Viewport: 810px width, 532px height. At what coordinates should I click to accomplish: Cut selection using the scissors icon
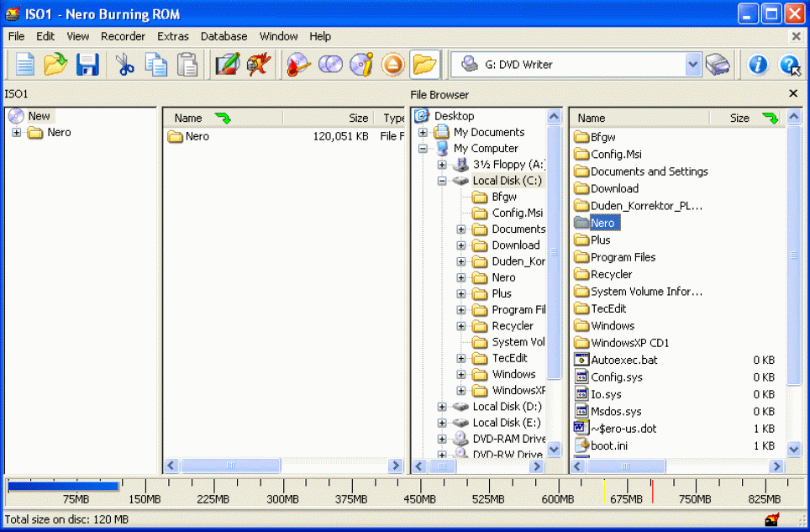click(124, 64)
